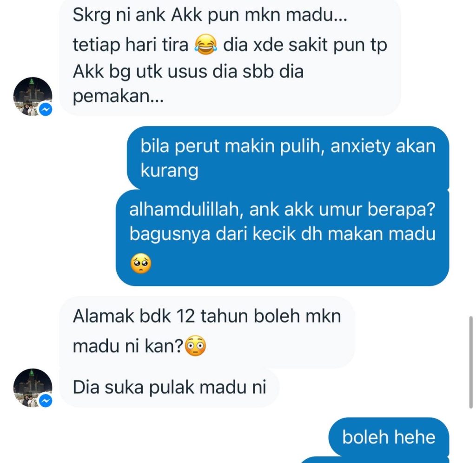476x463 pixels.
Task: Click the lower sender profile picture
Action: [x=33, y=388]
